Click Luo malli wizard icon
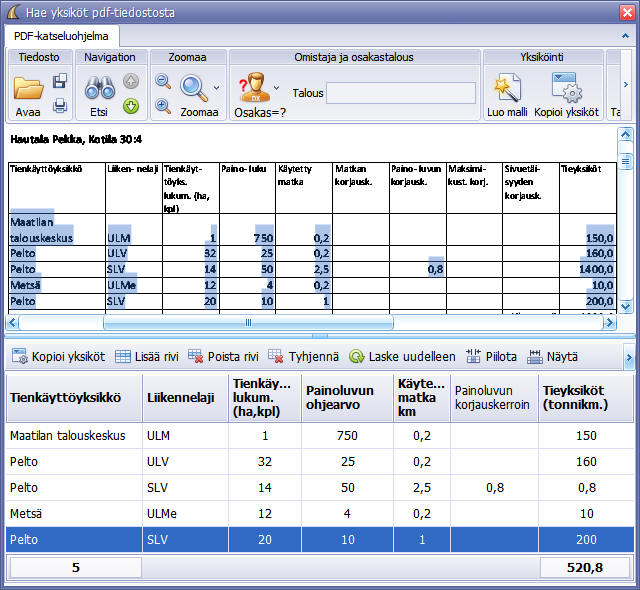640x590 pixels. [x=509, y=88]
